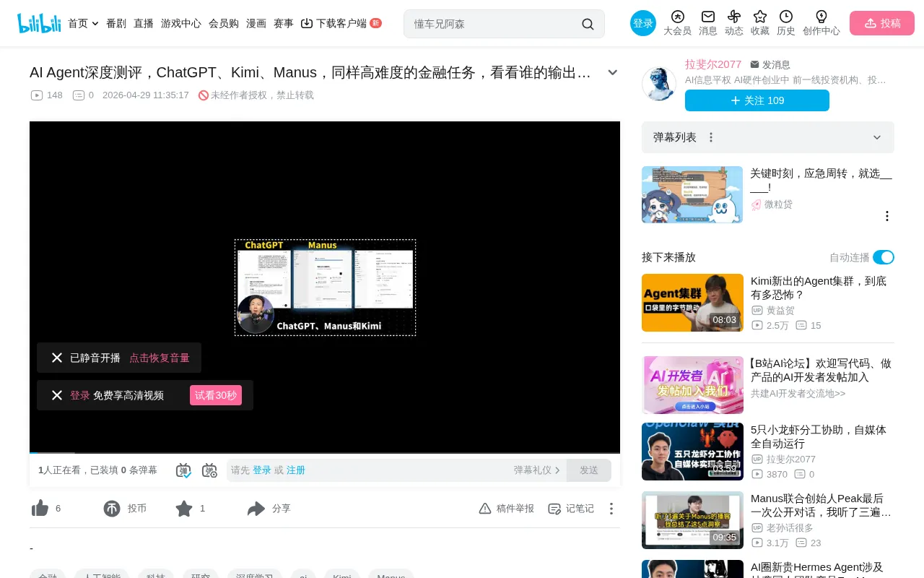Go to 直播 in top navigation
924x578 pixels.
click(x=144, y=23)
